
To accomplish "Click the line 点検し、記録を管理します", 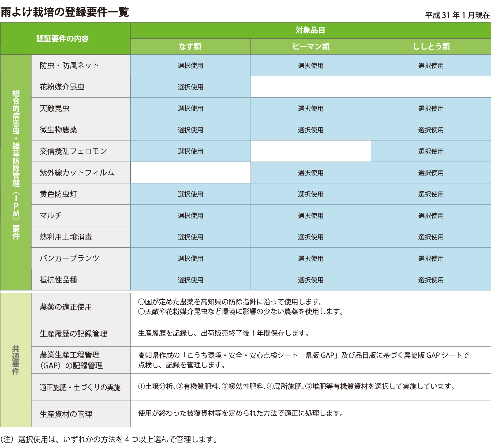I will pyautogui.click(x=182, y=365).
